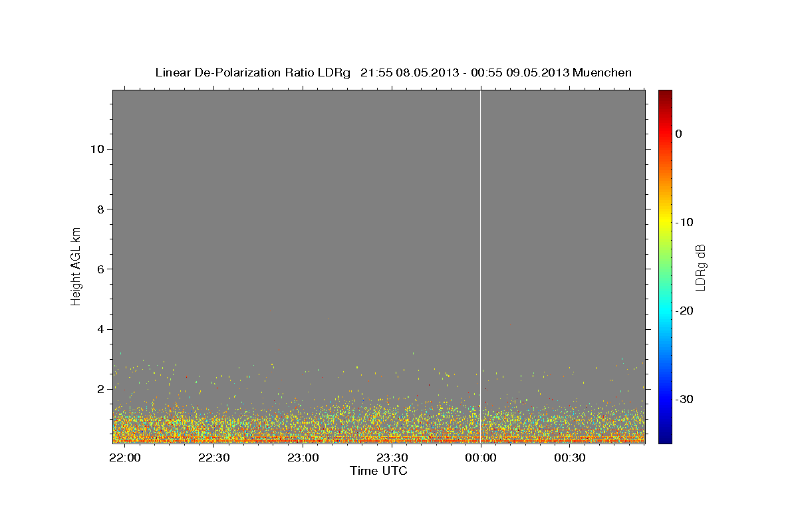This screenshot has width=798, height=532.
Task: Click the colorbar value -20
Action: (x=684, y=311)
